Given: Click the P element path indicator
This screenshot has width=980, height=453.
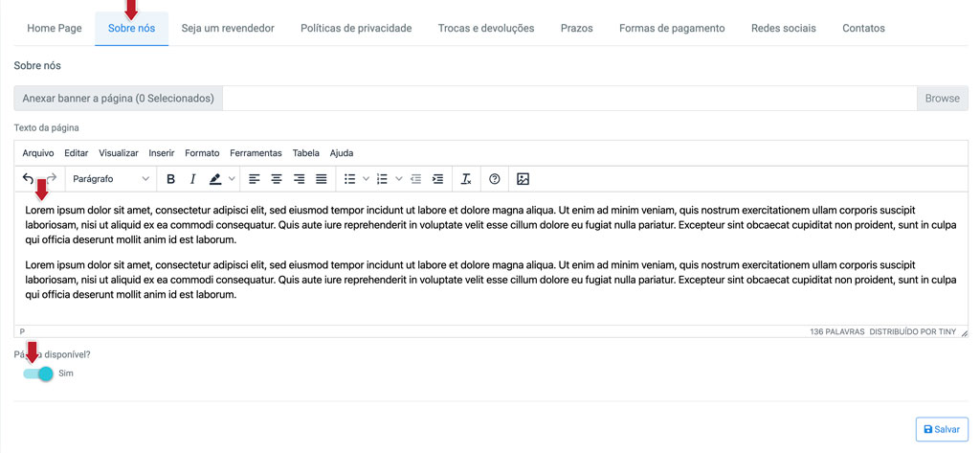Looking at the screenshot, I should [22, 331].
